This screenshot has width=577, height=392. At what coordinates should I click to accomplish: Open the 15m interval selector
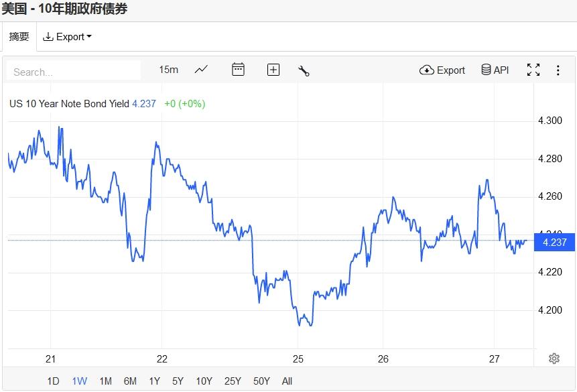click(x=169, y=70)
